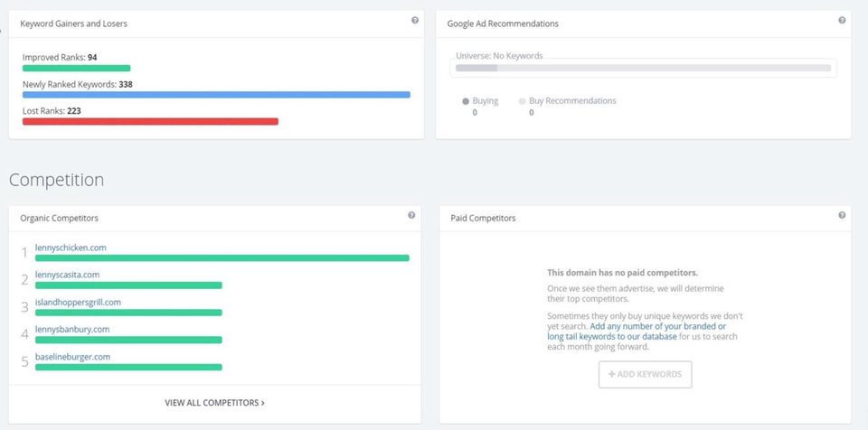Click the Add Keywords button
Image resolution: width=868 pixels, height=430 pixels.
click(x=645, y=375)
